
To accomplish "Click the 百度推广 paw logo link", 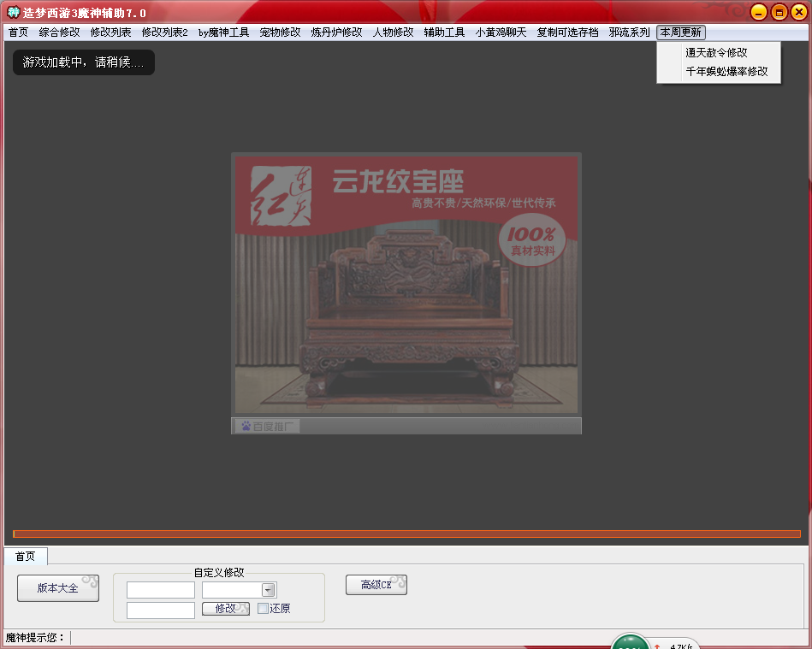I will (x=267, y=426).
